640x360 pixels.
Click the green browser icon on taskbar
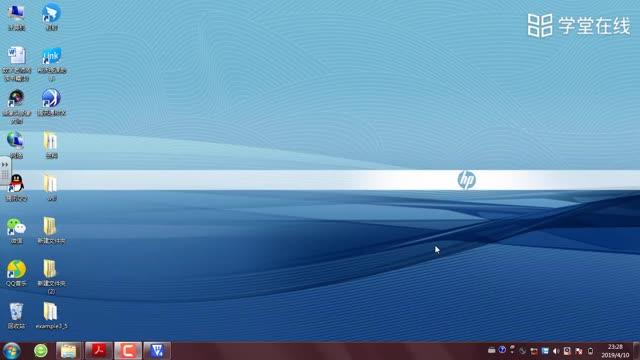pyautogui.click(x=41, y=351)
